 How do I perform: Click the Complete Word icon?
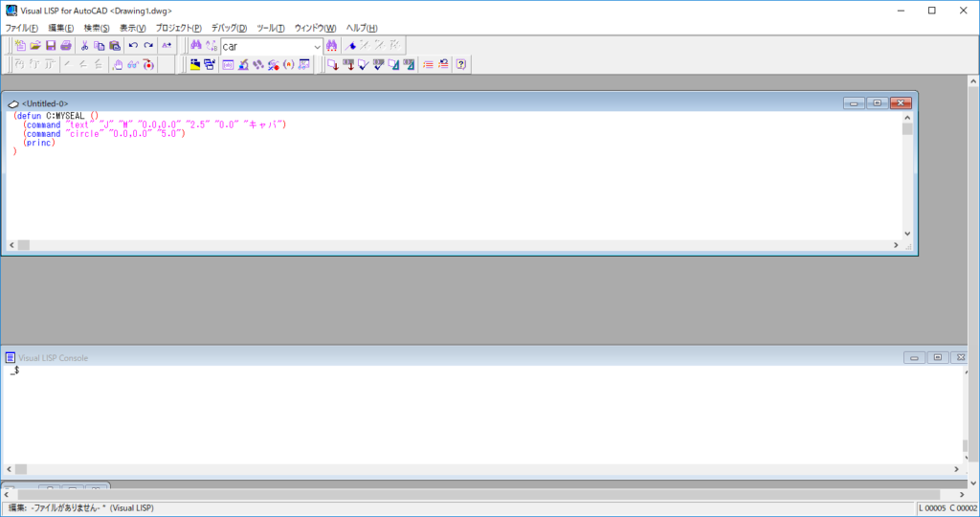(x=167, y=46)
